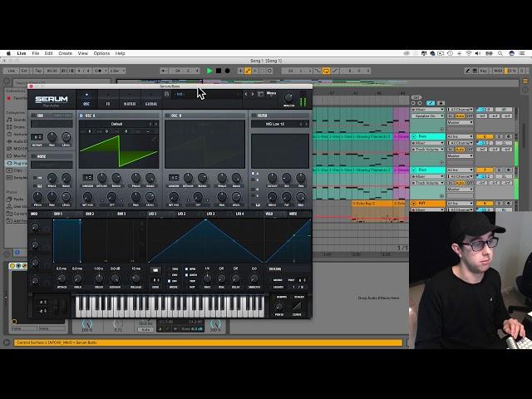The image size is (532, 399).
Task: Click the Stop button in Ableton transport
Action: click(219, 71)
